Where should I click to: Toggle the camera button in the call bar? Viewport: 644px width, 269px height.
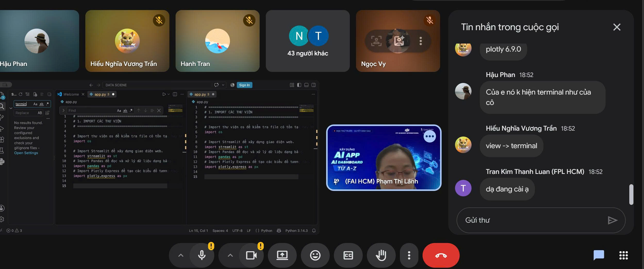click(251, 255)
